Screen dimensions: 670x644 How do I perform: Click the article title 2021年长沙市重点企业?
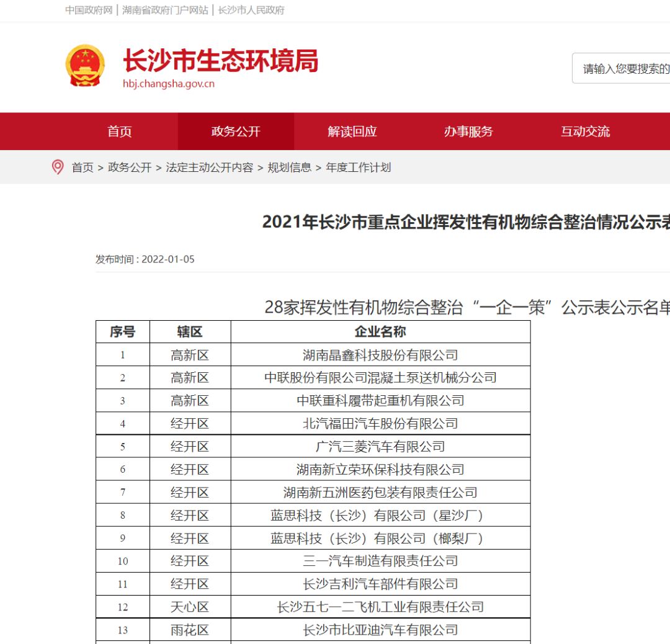click(x=466, y=221)
